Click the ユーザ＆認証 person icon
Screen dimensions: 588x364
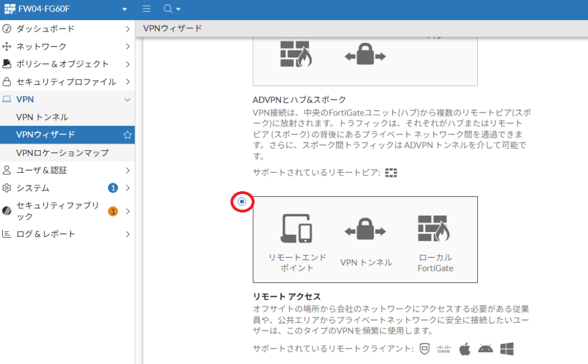7,170
